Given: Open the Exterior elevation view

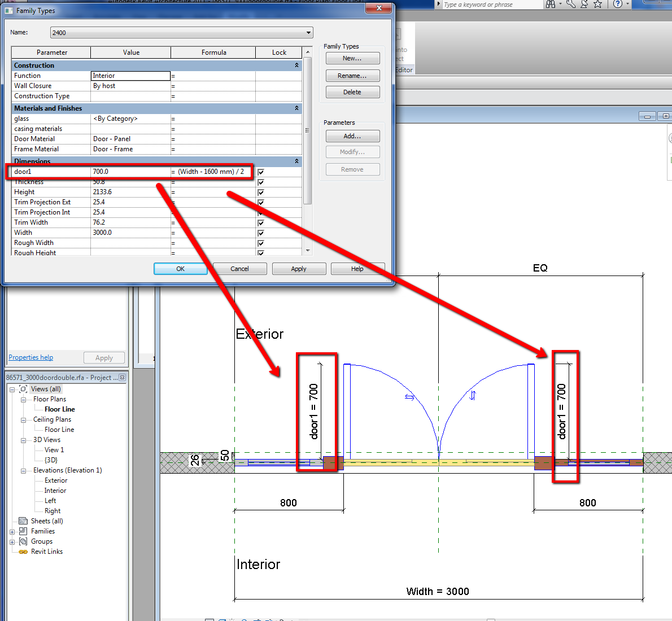Looking at the screenshot, I should (56, 480).
